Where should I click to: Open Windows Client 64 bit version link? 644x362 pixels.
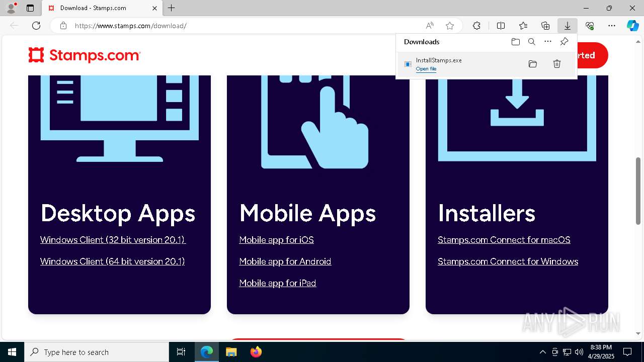coord(113,261)
